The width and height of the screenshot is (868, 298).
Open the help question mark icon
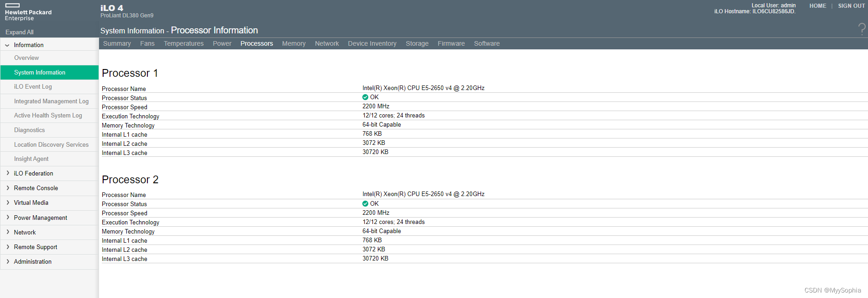[x=862, y=29]
